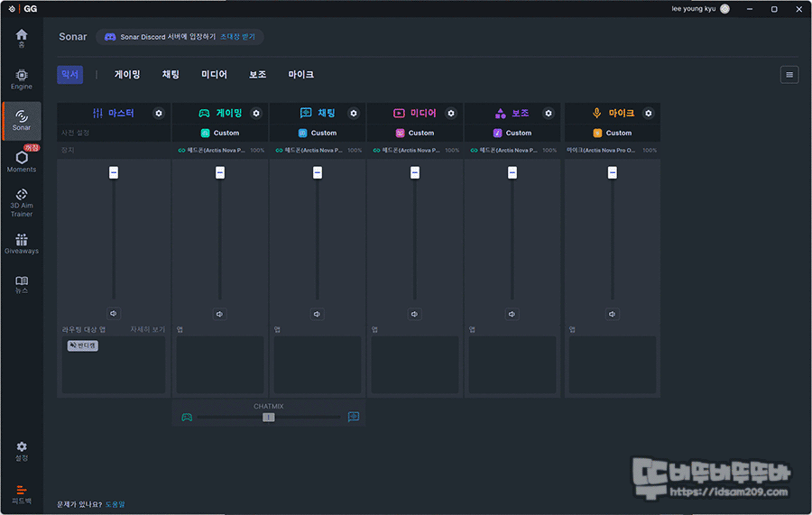
Task: Open the Giveaways section
Action: 22,244
